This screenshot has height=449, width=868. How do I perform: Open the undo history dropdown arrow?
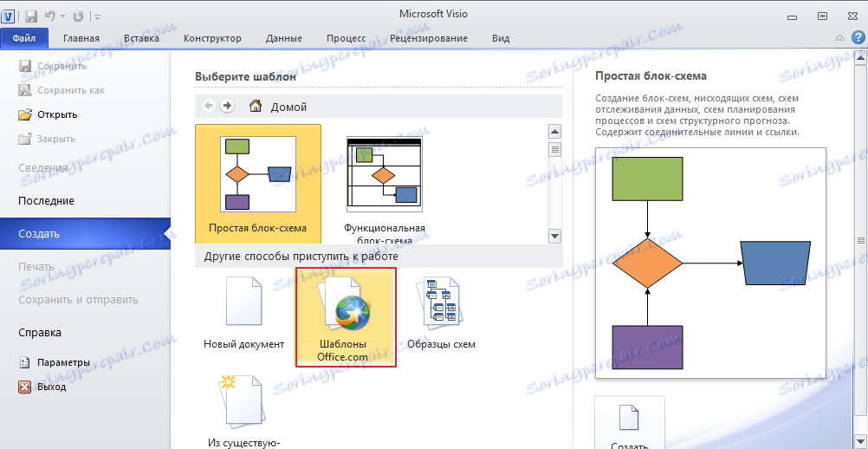click(x=62, y=17)
